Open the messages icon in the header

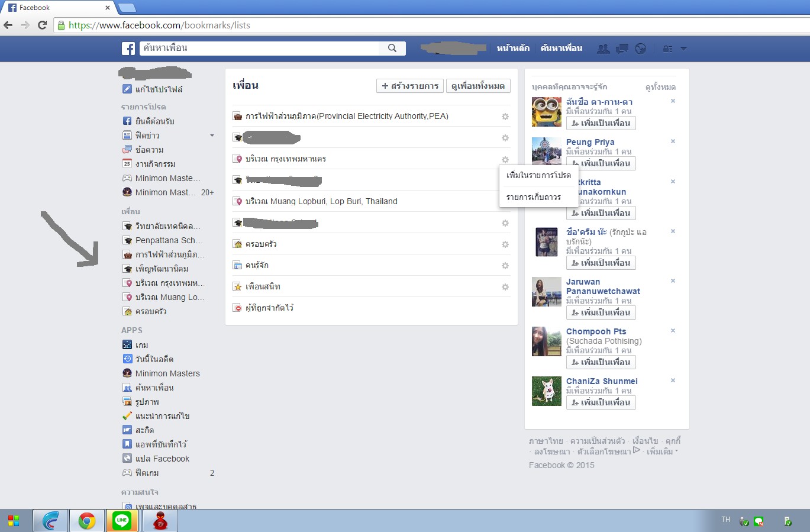point(622,49)
